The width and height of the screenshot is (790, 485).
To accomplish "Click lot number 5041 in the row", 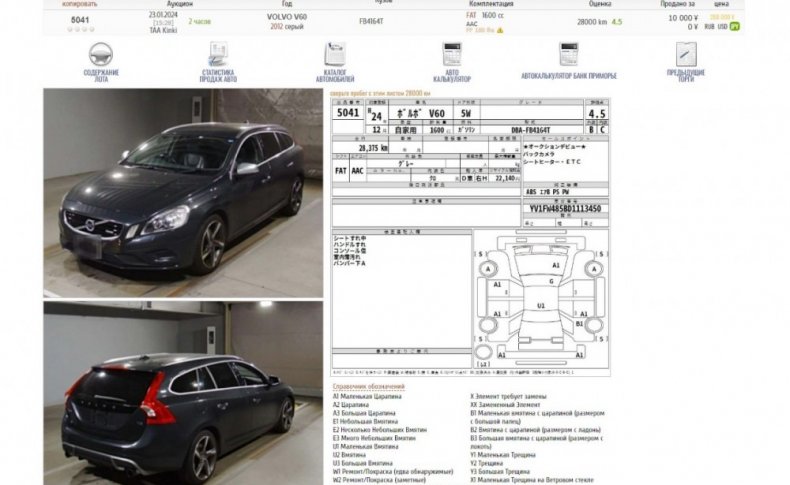I will pyautogui.click(x=80, y=20).
